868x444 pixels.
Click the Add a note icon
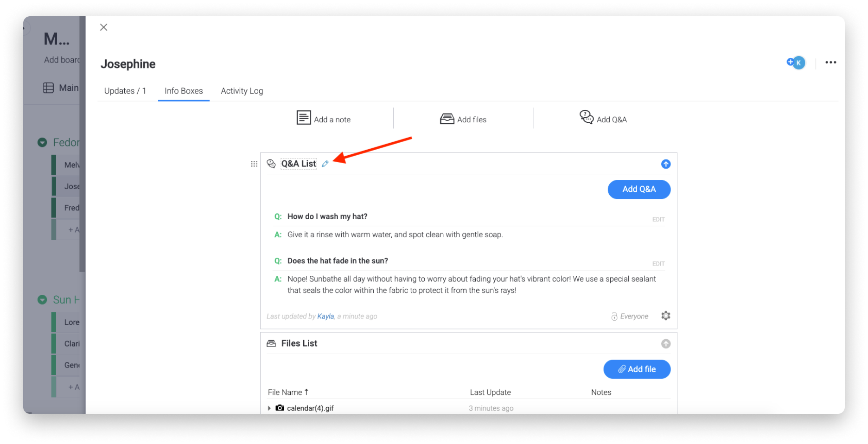point(304,118)
